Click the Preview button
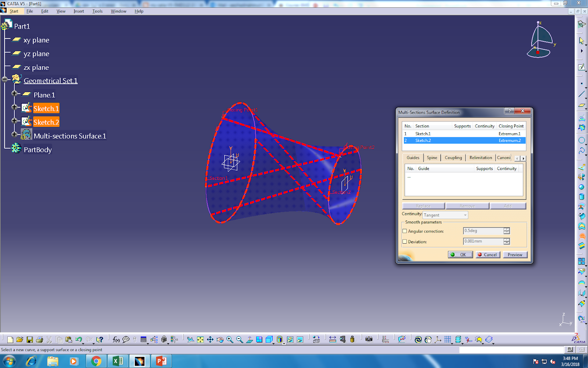Viewport: 588px width, 368px height. click(x=515, y=254)
